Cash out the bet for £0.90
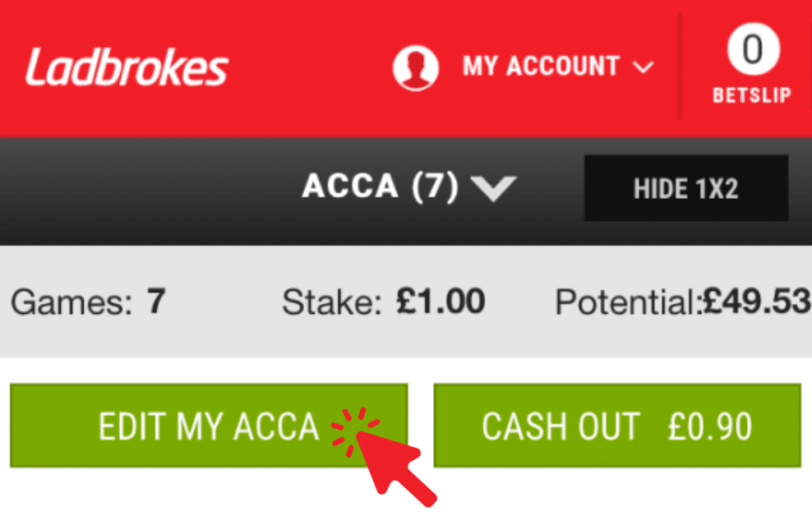Viewport: 812px width, 516px height. 616,426
